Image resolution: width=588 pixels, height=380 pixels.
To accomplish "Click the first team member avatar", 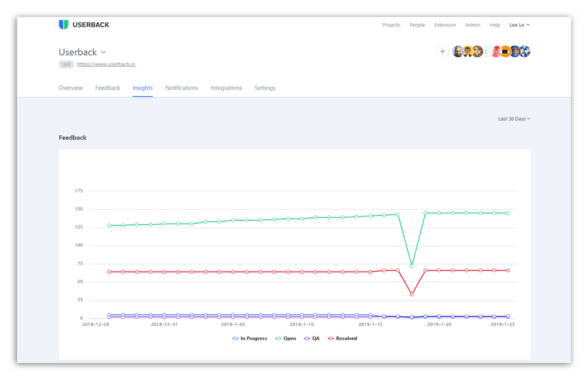I will point(458,51).
